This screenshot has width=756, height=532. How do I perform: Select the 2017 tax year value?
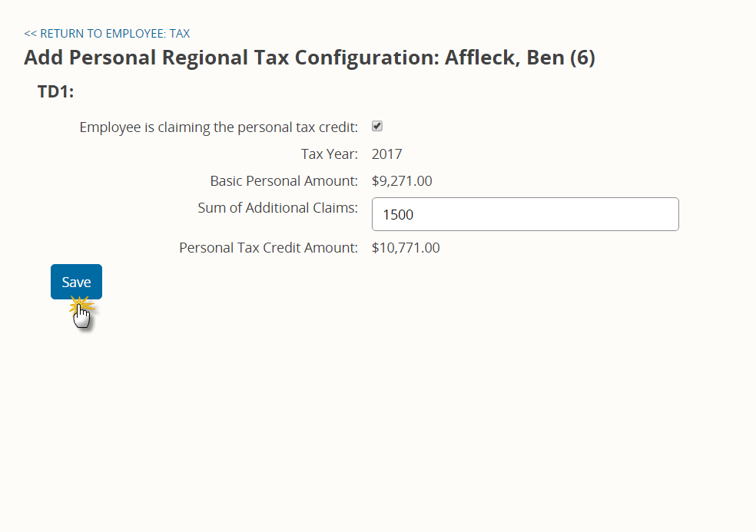tap(386, 154)
